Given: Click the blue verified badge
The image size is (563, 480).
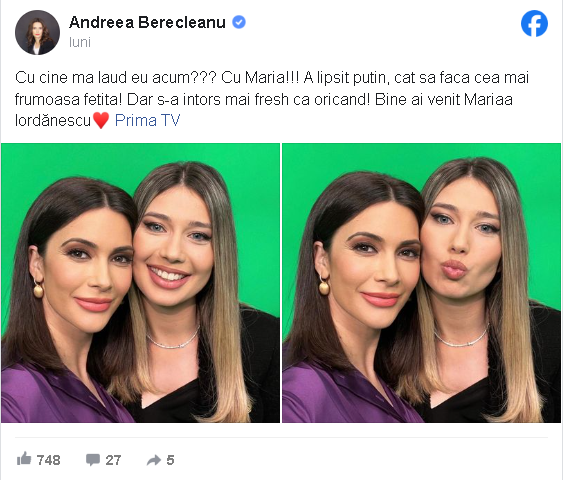Looking at the screenshot, I should point(239,22).
